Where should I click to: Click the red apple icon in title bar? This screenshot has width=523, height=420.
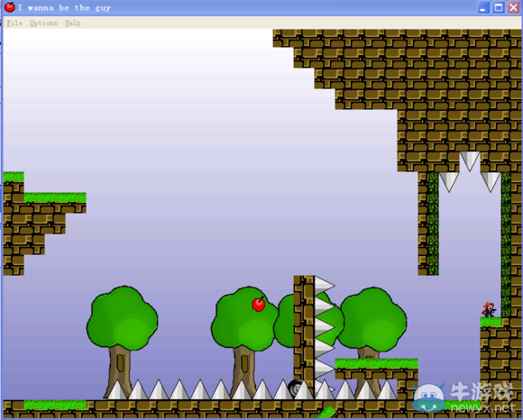pos(10,7)
